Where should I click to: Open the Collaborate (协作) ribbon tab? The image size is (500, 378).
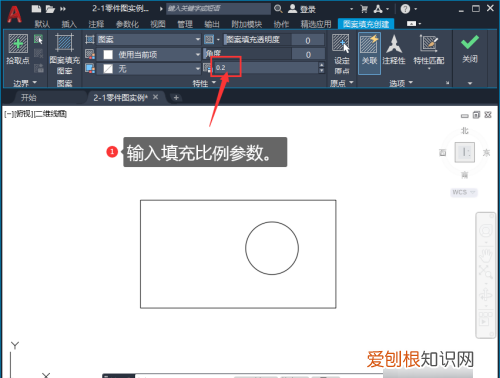(281, 24)
